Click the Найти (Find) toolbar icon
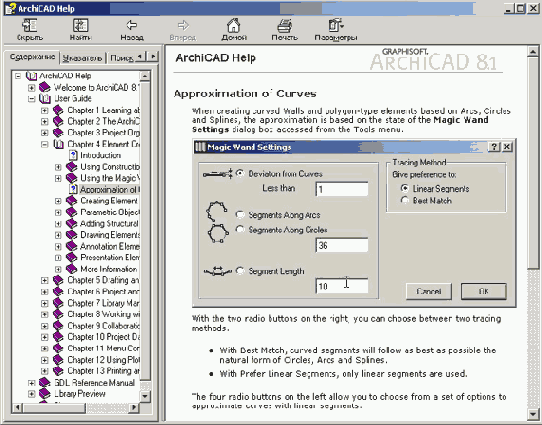The image size is (542, 425). 80,25
